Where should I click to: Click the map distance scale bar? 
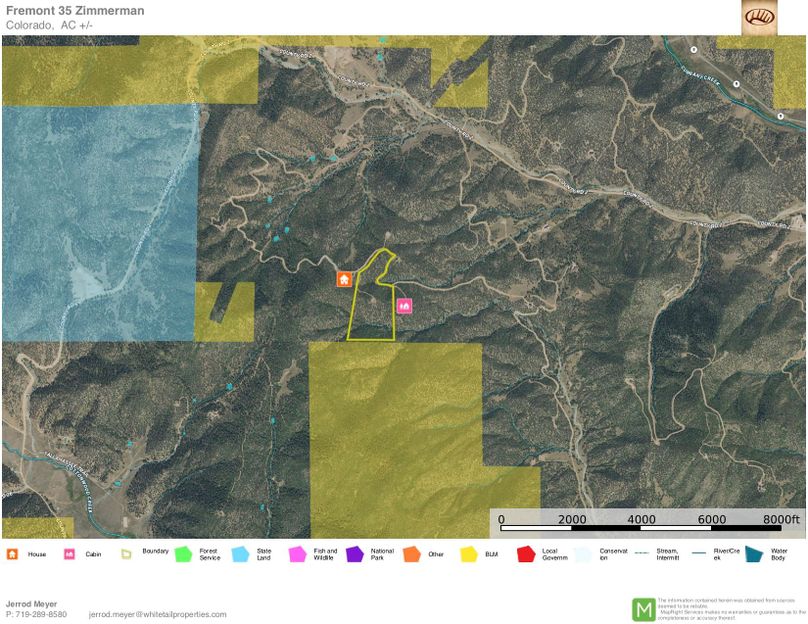tap(646, 527)
